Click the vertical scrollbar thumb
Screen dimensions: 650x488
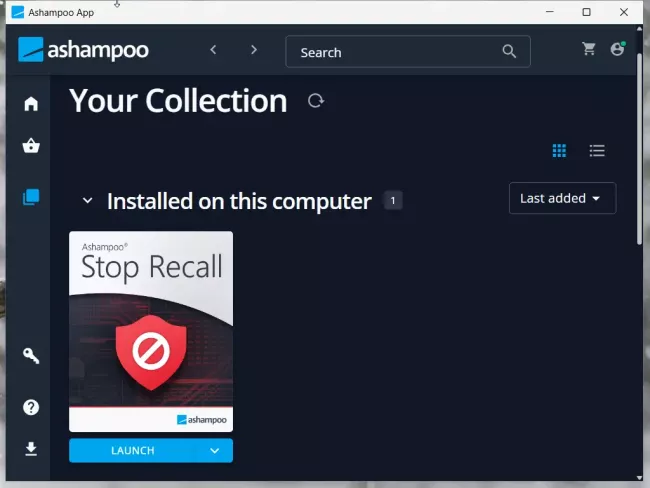[640, 149]
